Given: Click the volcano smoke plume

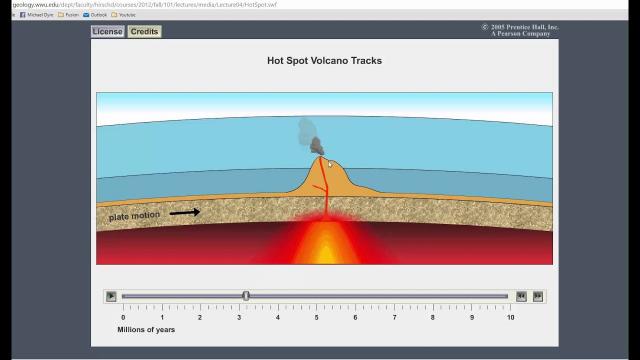Looking at the screenshot, I should [x=310, y=137].
